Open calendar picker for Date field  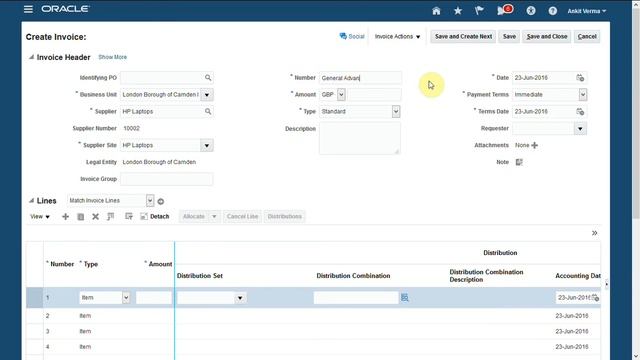point(580,78)
